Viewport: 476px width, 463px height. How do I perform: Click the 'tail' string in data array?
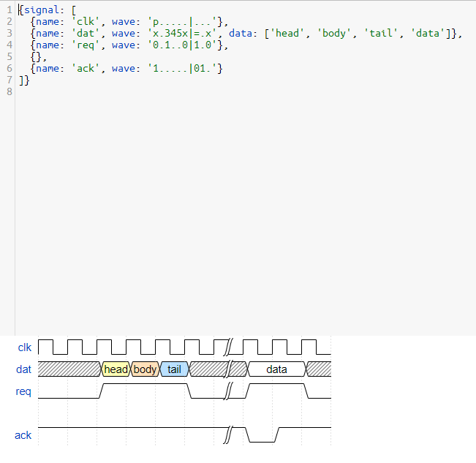381,33
